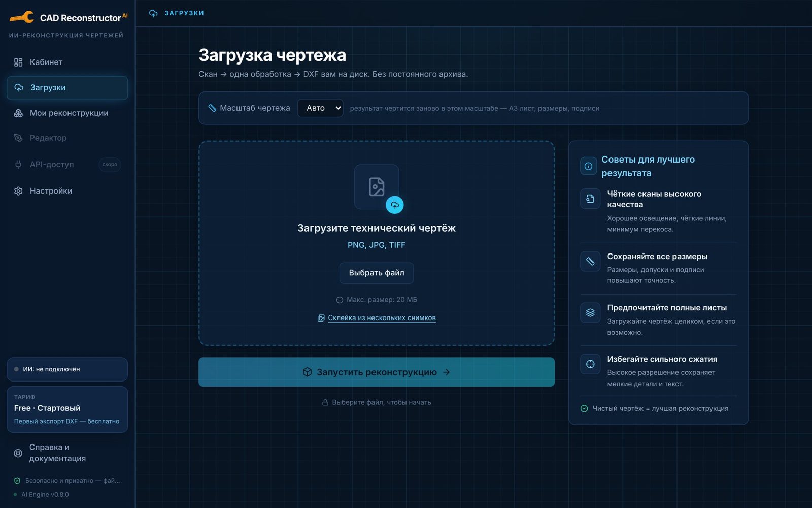Click the API-доступ plug icon
Screen dimensions: 812x508
pos(18,165)
